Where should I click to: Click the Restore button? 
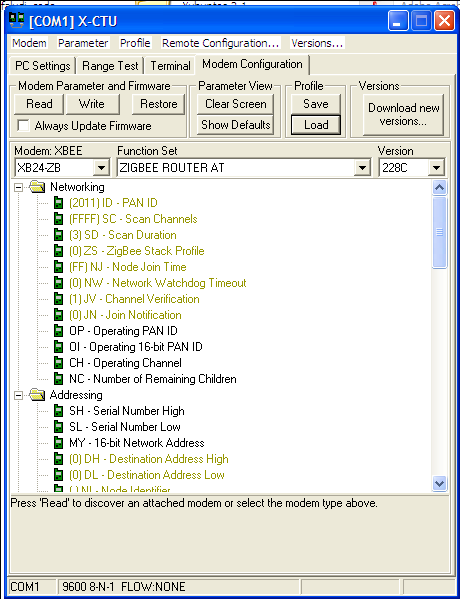(x=158, y=104)
